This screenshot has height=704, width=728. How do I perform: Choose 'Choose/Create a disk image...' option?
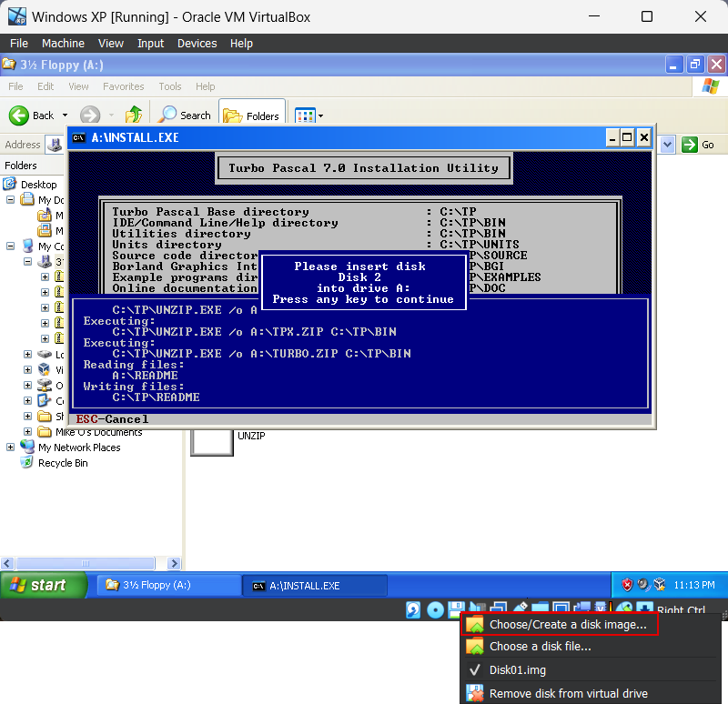click(560, 624)
